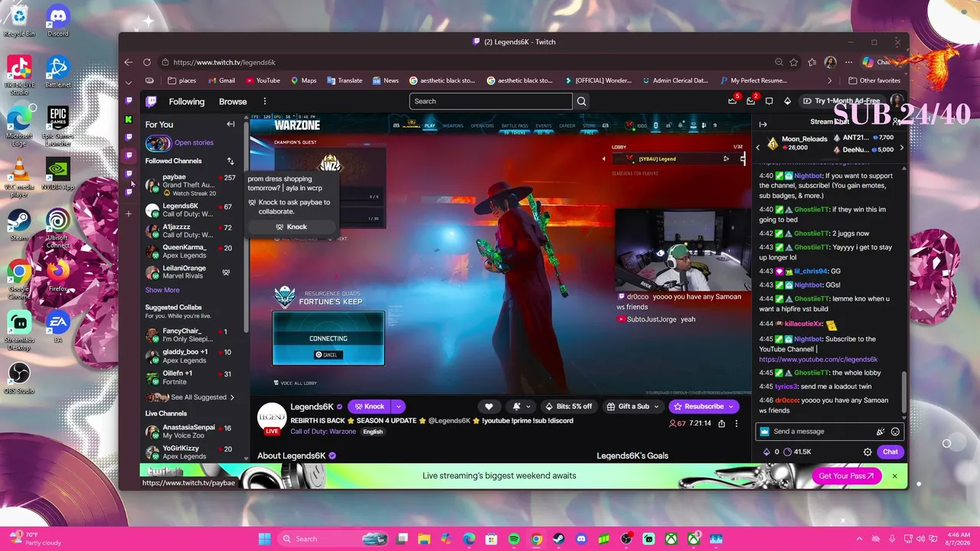Screen dimensions: 980x551
Task: Switch to the Browse tab
Action: click(233, 101)
